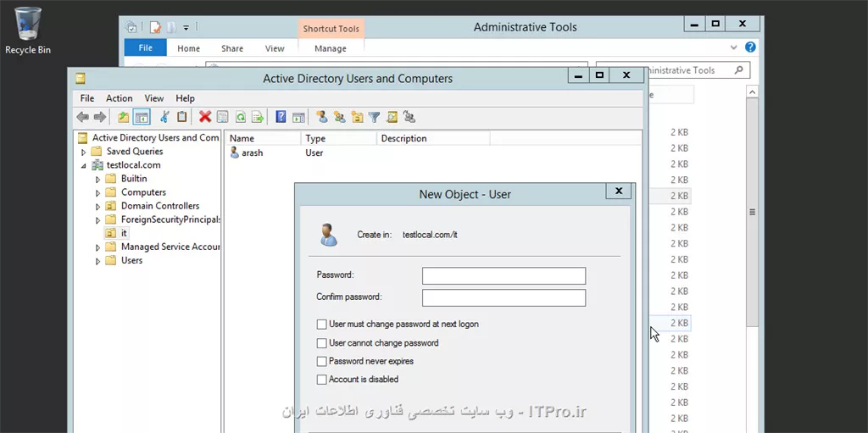This screenshot has height=433, width=868.
Task: Click the Paste clipboard icon in toolbar
Action: click(181, 117)
